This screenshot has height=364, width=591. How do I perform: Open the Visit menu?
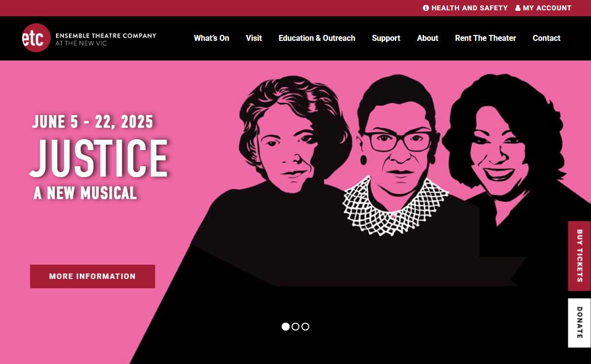coord(254,38)
